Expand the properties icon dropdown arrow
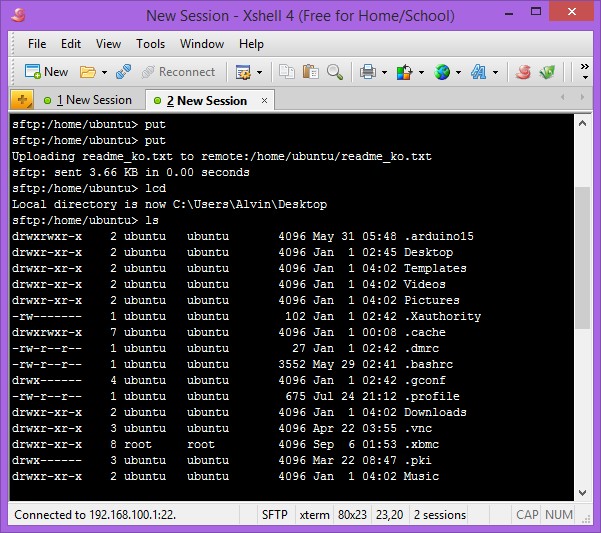The width and height of the screenshot is (601, 533). click(x=259, y=72)
